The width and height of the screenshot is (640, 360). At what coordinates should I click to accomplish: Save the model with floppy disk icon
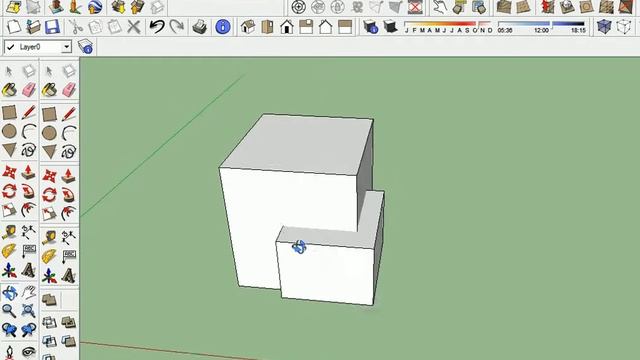click(x=52, y=27)
